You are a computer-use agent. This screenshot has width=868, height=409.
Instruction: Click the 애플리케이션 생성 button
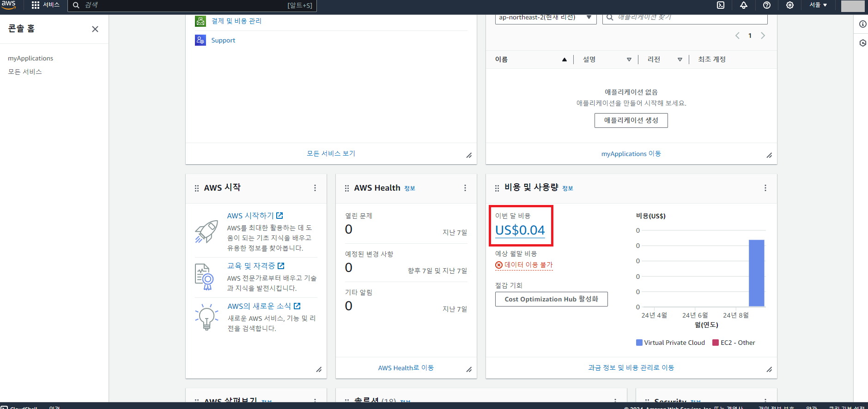coord(631,120)
